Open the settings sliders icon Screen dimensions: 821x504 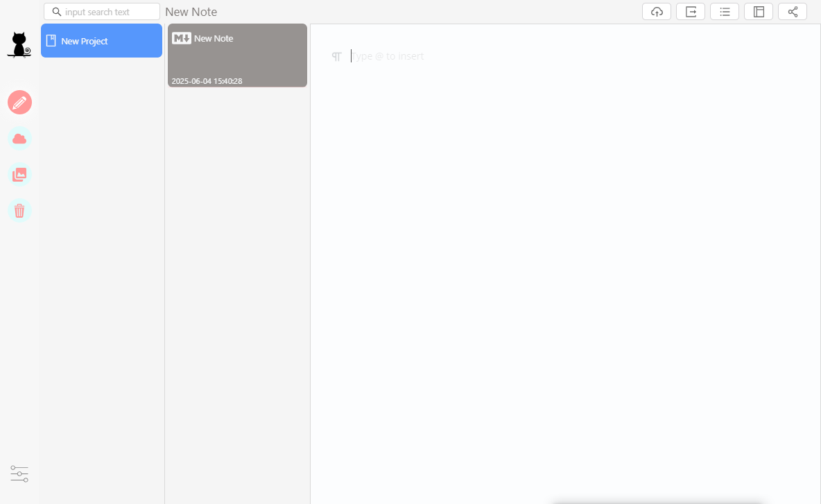point(19,473)
